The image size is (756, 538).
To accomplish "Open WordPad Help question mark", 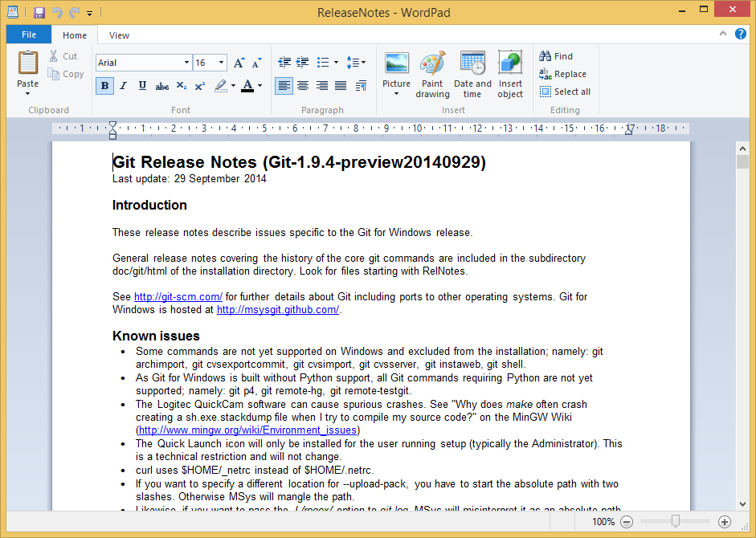I will (741, 34).
